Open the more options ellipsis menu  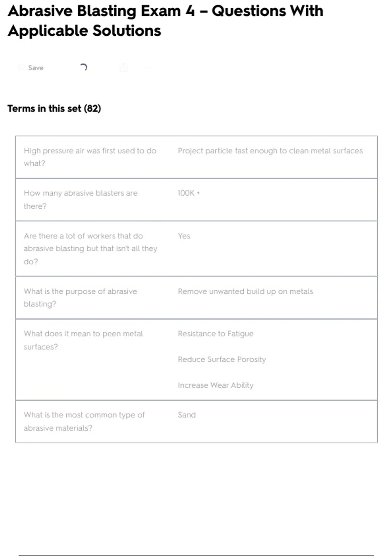147,68
